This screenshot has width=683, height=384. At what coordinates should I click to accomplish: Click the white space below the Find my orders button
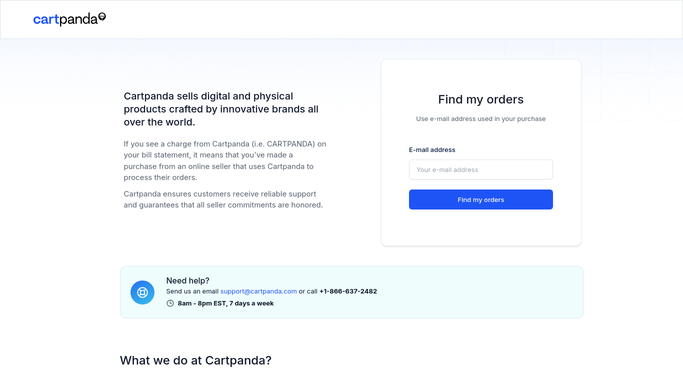click(481, 227)
